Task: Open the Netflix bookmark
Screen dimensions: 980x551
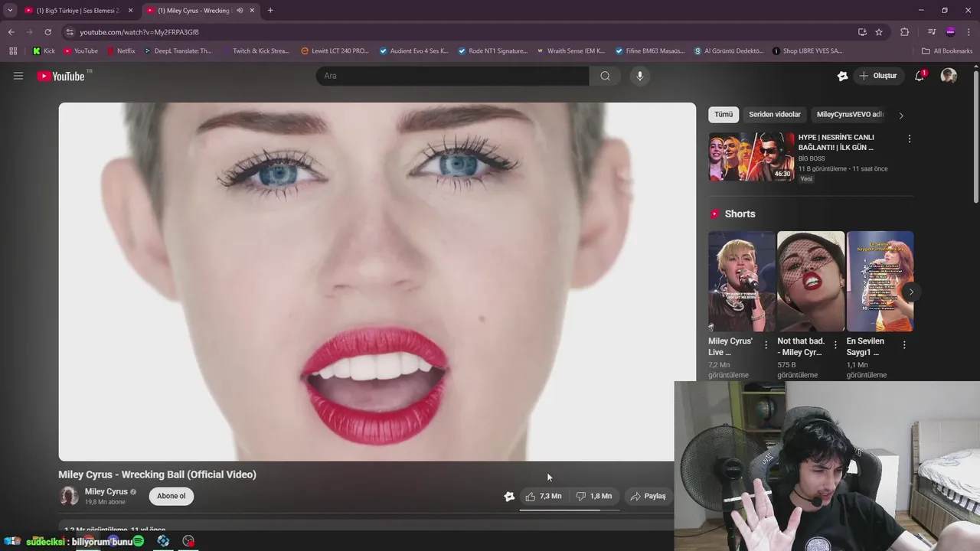Action: 121,51
